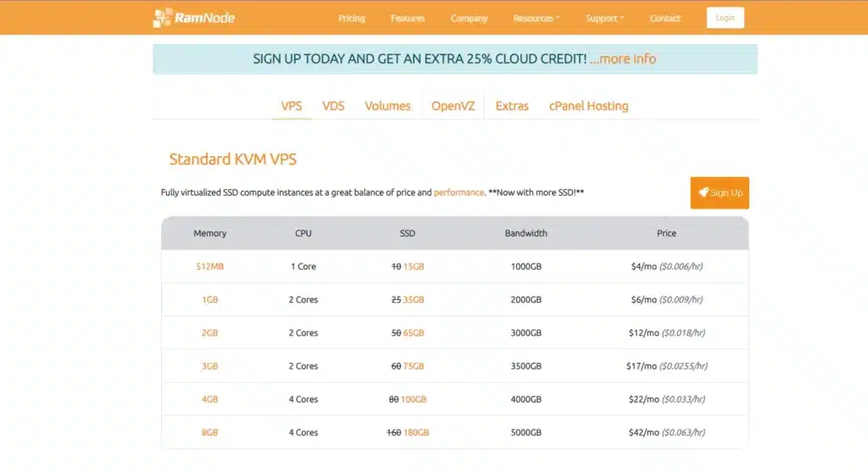The image size is (868, 473).
Task: Expand the Resources dropdown menu
Action: [536, 19]
